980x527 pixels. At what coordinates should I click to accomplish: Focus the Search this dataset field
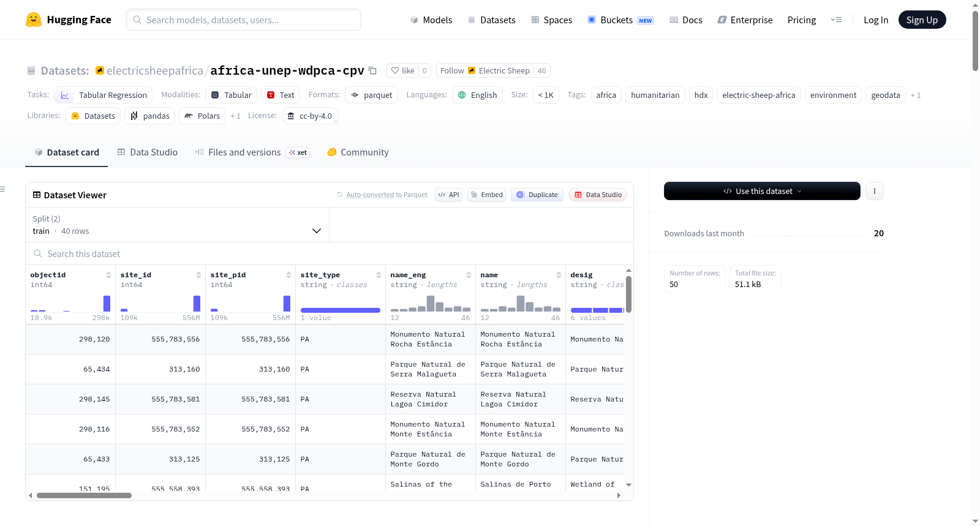pyautogui.click(x=330, y=253)
